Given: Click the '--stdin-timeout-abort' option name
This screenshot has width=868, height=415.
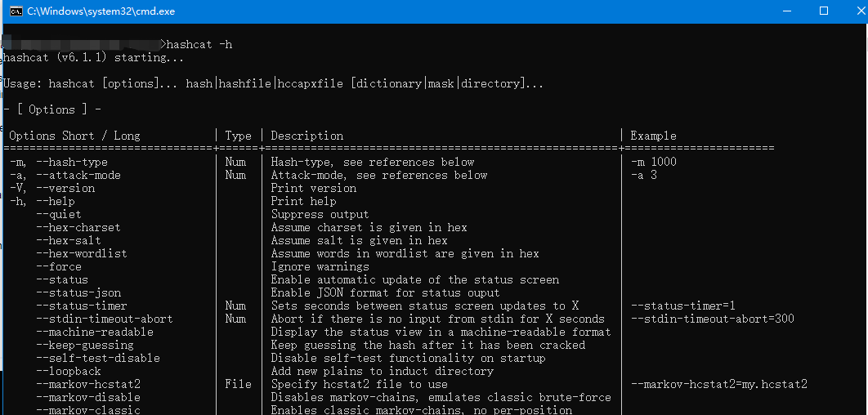Looking at the screenshot, I should (x=104, y=319).
